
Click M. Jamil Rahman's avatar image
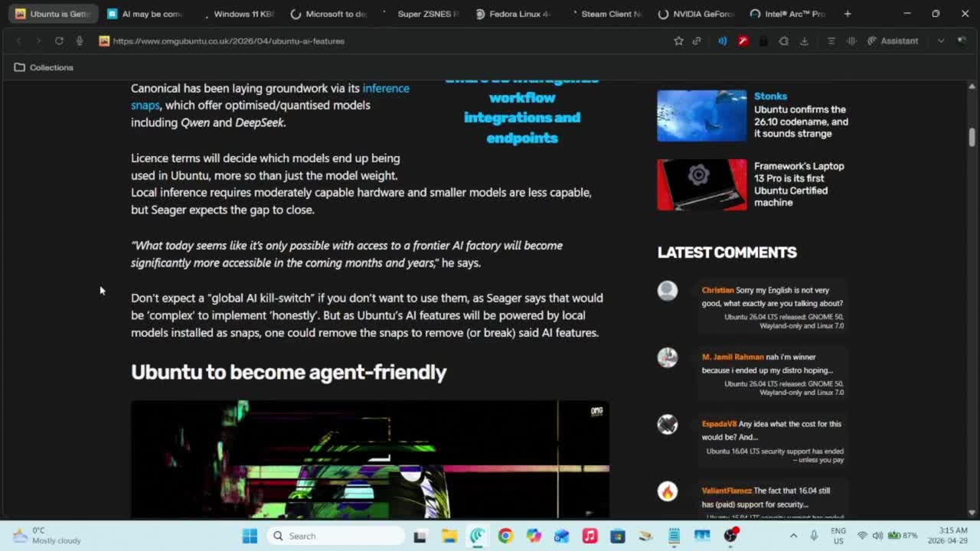(x=668, y=357)
